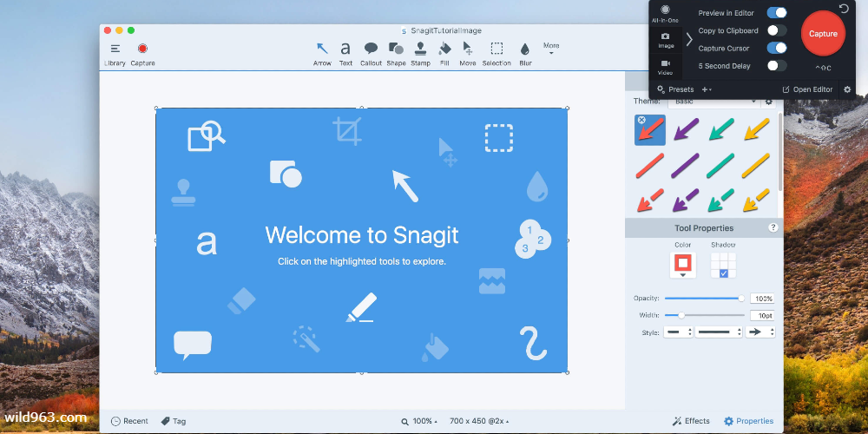Click the Open Editor button
868x434 pixels.
(x=807, y=89)
